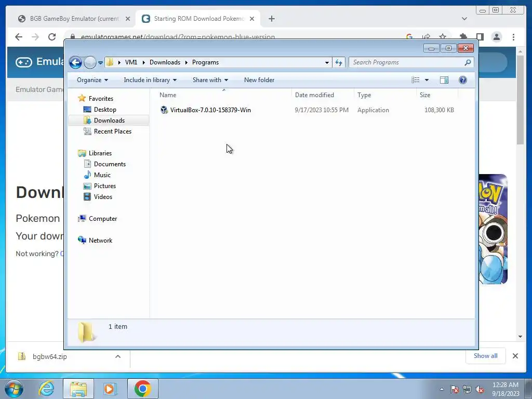Click Show all downloads button
This screenshot has width=532, height=399.
(x=486, y=356)
